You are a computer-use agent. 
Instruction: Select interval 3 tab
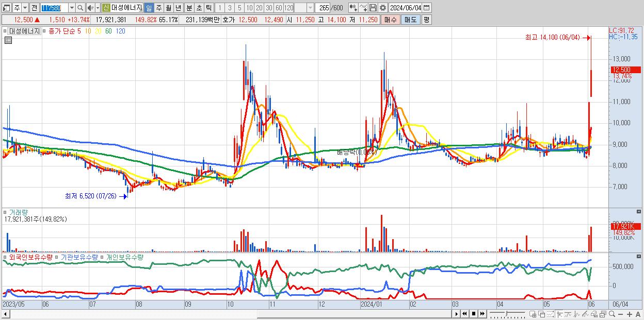click(230, 8)
